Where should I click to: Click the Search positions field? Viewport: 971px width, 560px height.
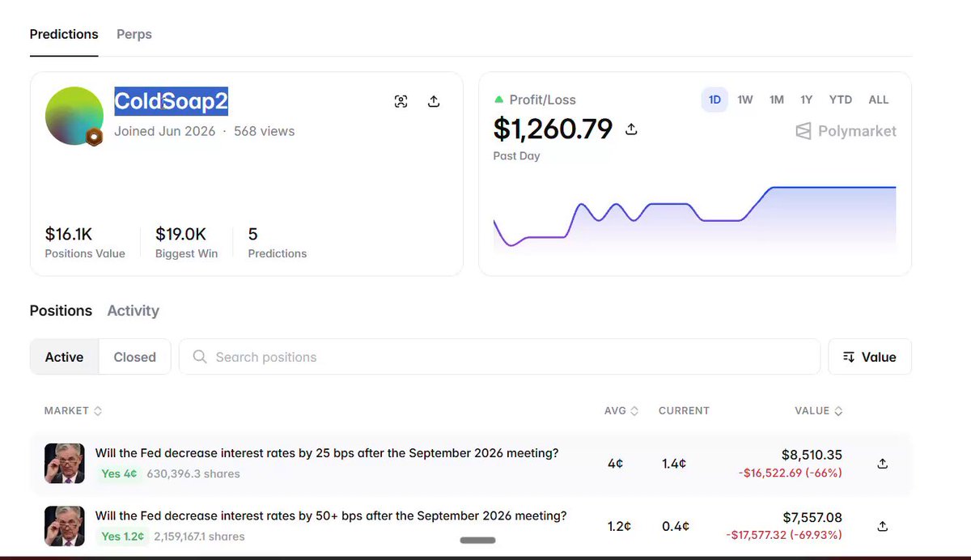point(499,357)
